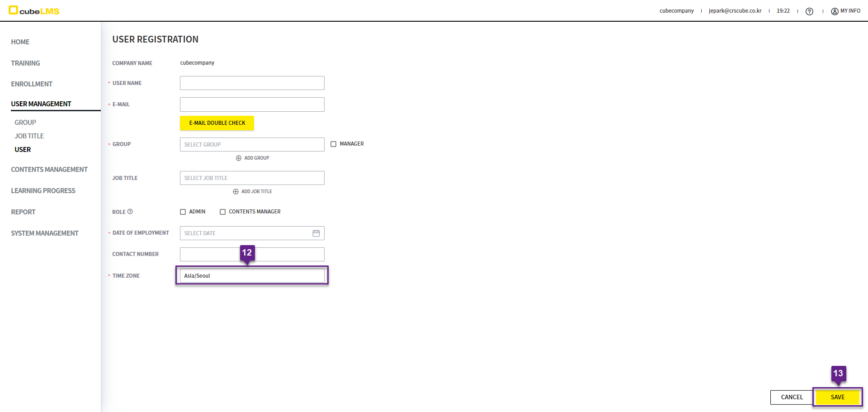Check the MANAGER checkbox
The height and width of the screenshot is (412, 868).
(334, 144)
